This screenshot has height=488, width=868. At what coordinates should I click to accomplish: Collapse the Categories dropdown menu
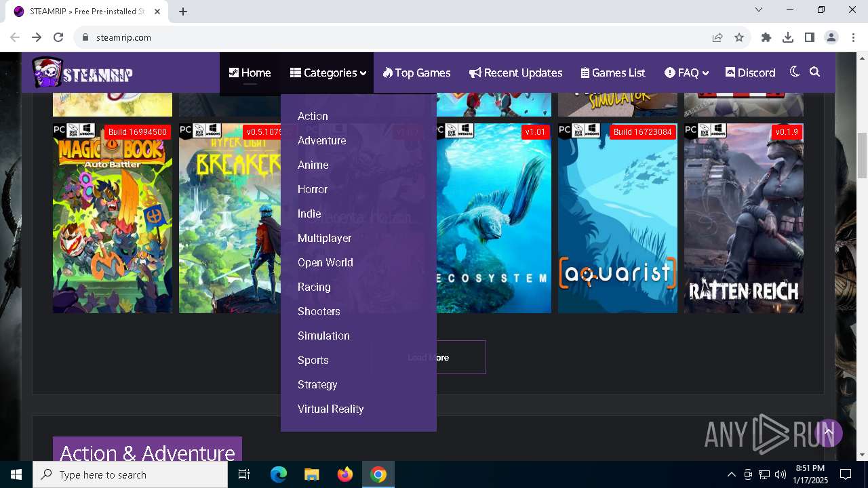328,73
